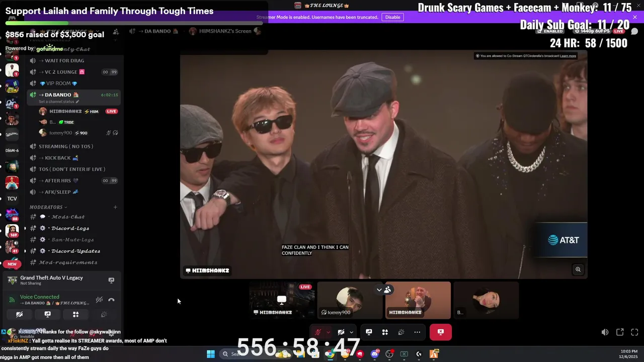This screenshot has width=644, height=362.
Task: Open the Discord-Updates text channel
Action: pyautogui.click(x=74, y=251)
